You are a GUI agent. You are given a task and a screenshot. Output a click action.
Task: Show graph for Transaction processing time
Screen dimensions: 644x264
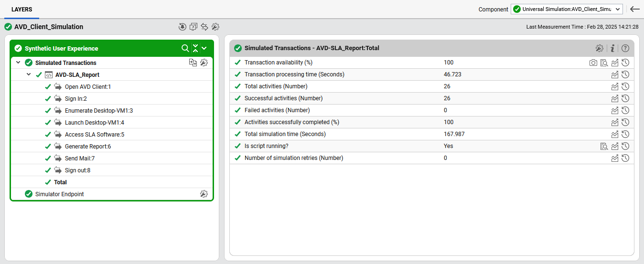615,74
